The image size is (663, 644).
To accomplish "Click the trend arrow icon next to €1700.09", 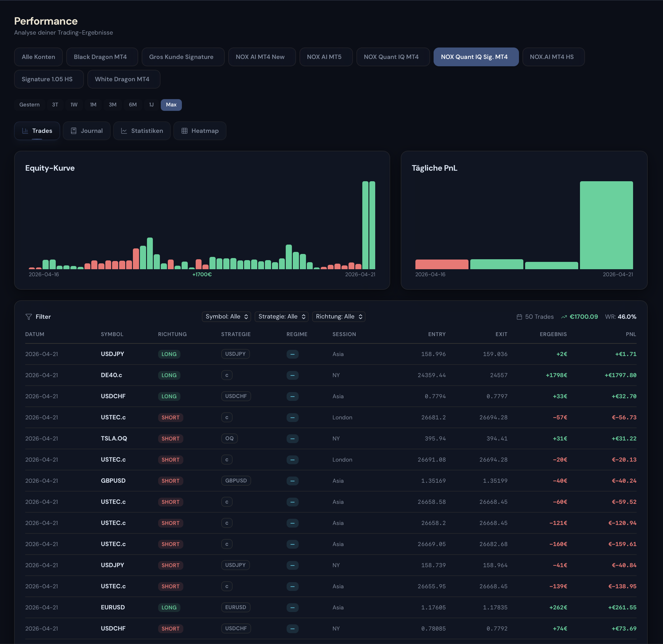I will click(x=564, y=317).
